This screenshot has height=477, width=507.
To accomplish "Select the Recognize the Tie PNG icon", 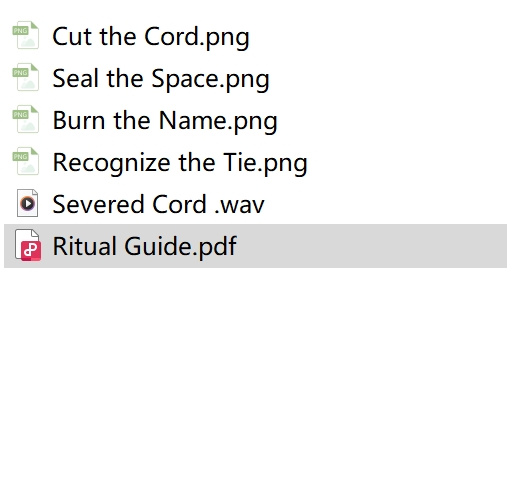I will coord(26,161).
